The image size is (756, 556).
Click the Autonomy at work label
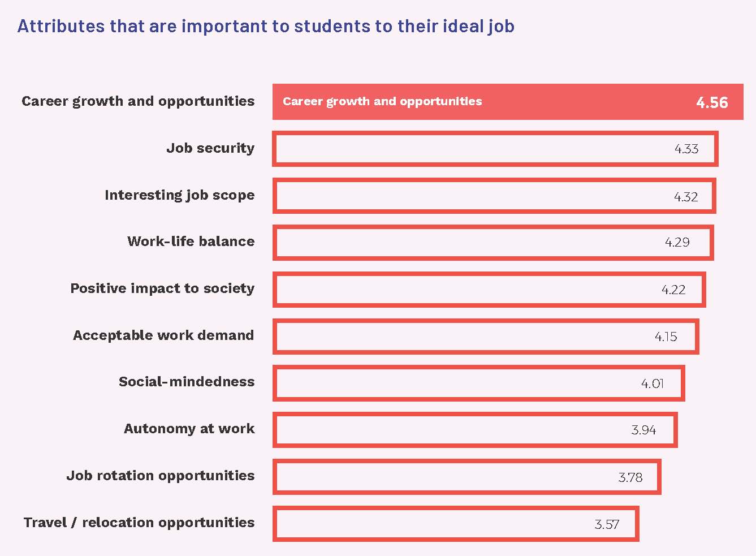(x=189, y=429)
